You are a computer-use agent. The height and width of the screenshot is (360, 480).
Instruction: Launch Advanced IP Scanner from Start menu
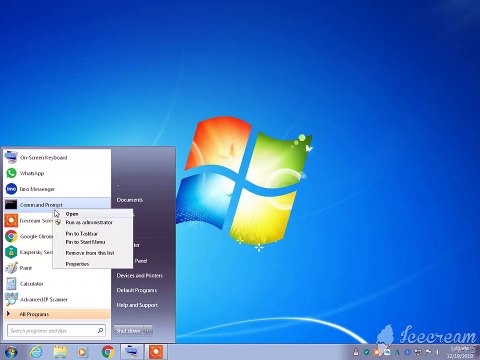(57, 299)
